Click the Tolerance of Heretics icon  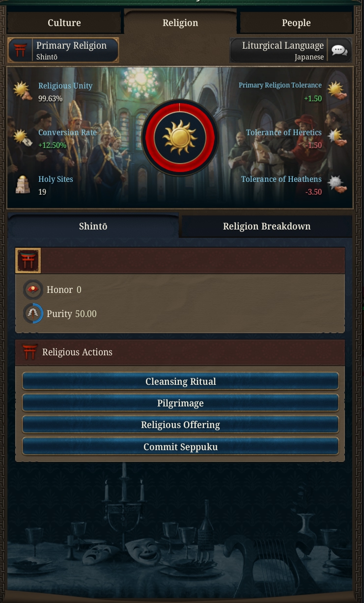336,138
